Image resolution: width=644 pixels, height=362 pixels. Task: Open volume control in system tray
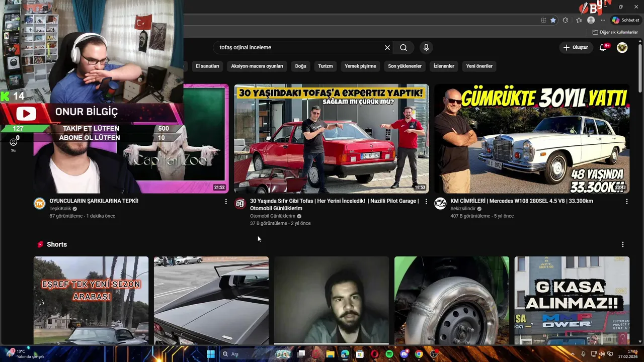(602, 354)
